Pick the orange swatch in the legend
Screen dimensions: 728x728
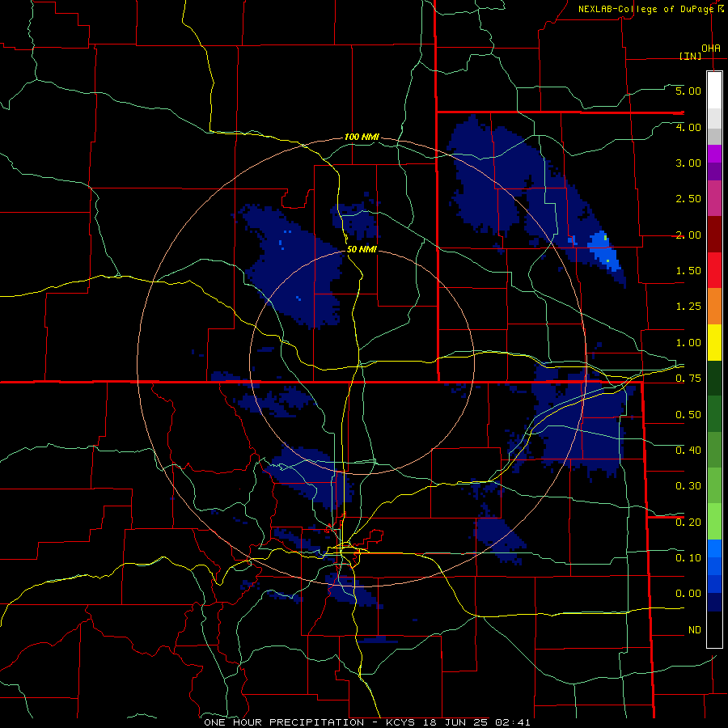click(x=714, y=307)
